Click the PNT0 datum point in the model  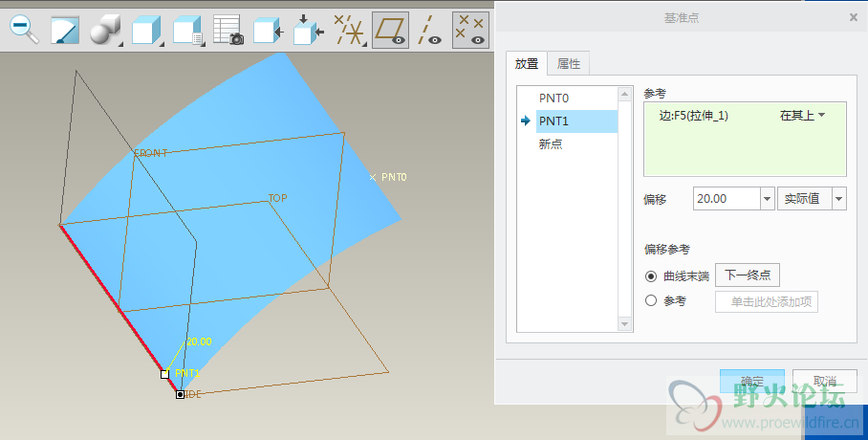tap(373, 177)
